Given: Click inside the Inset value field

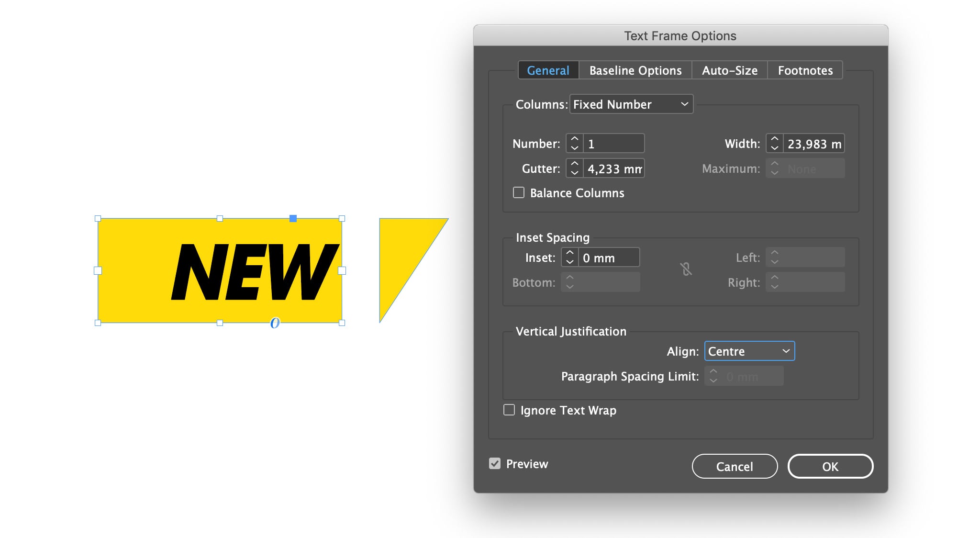Looking at the screenshot, I should point(608,257).
